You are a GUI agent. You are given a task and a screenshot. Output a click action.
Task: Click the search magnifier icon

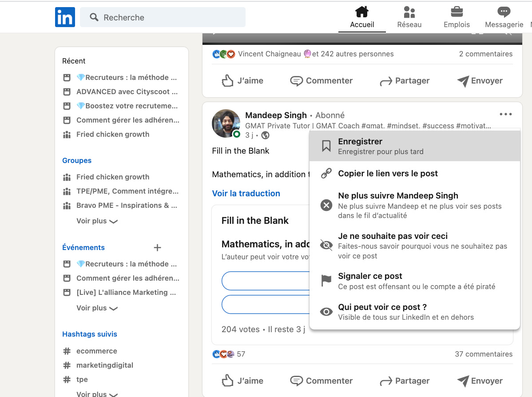coord(94,17)
